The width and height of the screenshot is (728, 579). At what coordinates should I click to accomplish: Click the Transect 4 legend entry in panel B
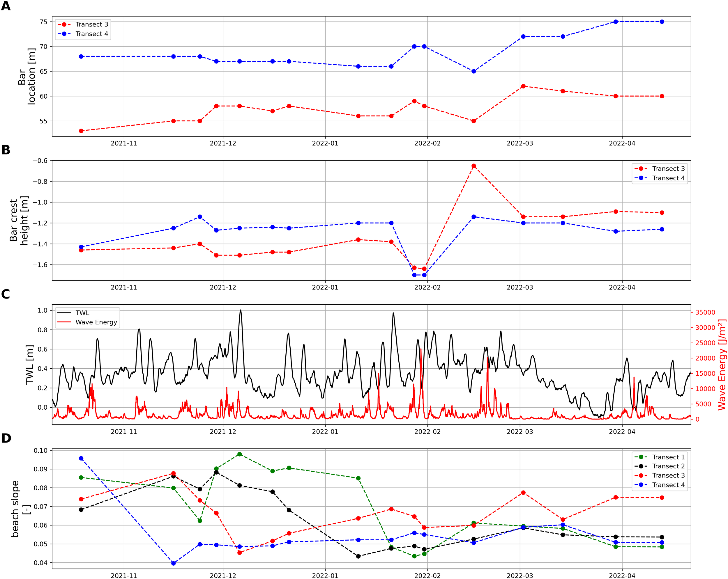[668, 178]
